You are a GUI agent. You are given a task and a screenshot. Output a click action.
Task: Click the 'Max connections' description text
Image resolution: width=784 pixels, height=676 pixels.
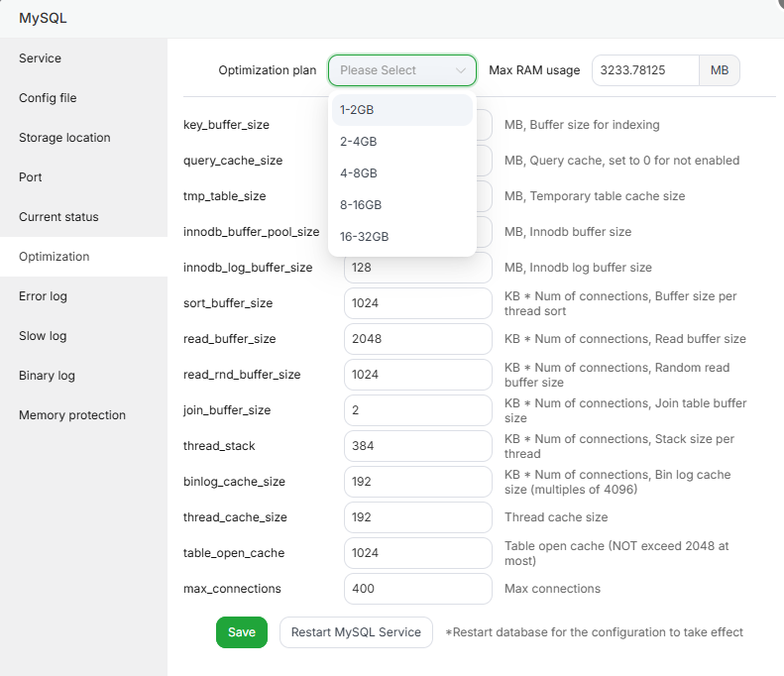pos(552,589)
